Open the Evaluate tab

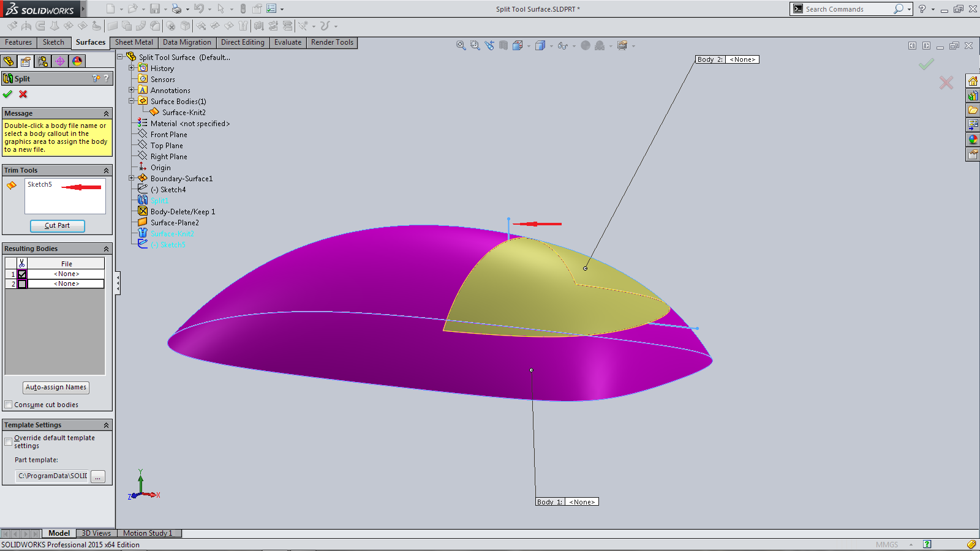[287, 42]
